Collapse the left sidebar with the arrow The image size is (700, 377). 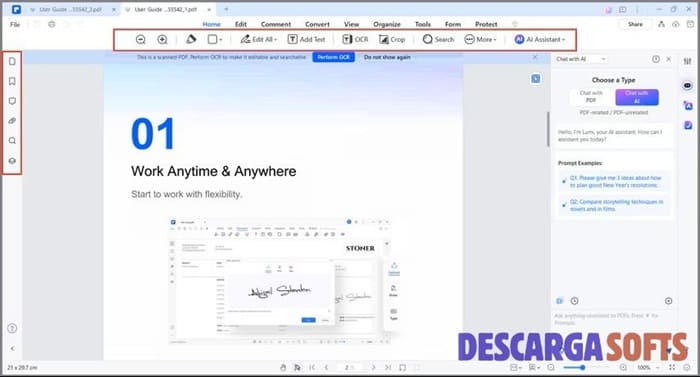(12, 348)
